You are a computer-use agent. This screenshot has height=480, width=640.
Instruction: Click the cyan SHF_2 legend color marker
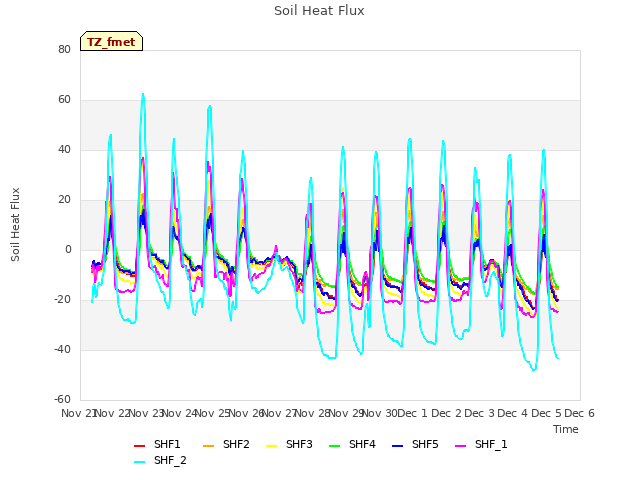(x=140, y=462)
